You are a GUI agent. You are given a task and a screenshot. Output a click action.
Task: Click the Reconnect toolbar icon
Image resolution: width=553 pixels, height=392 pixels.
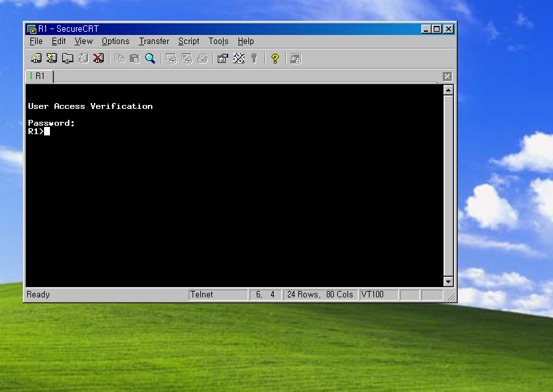tap(83, 58)
